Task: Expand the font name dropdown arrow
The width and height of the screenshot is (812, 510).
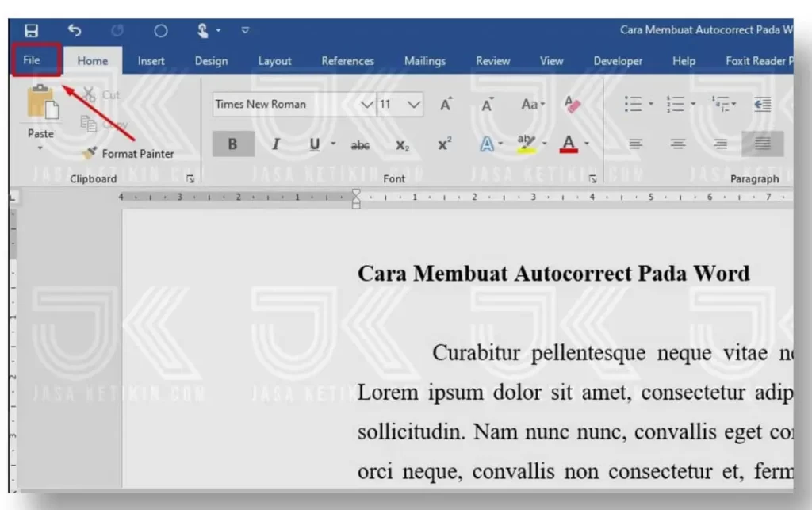Action: point(366,105)
